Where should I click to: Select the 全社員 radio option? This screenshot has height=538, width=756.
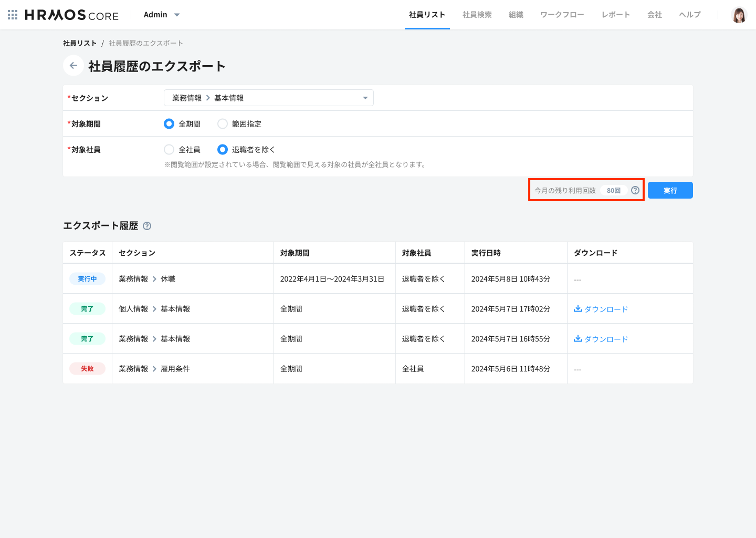[169, 150]
